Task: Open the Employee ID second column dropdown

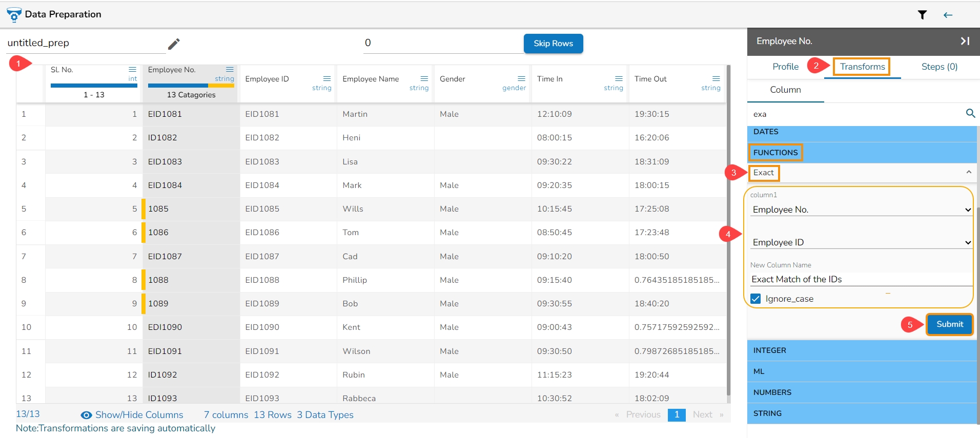Action: click(860, 242)
